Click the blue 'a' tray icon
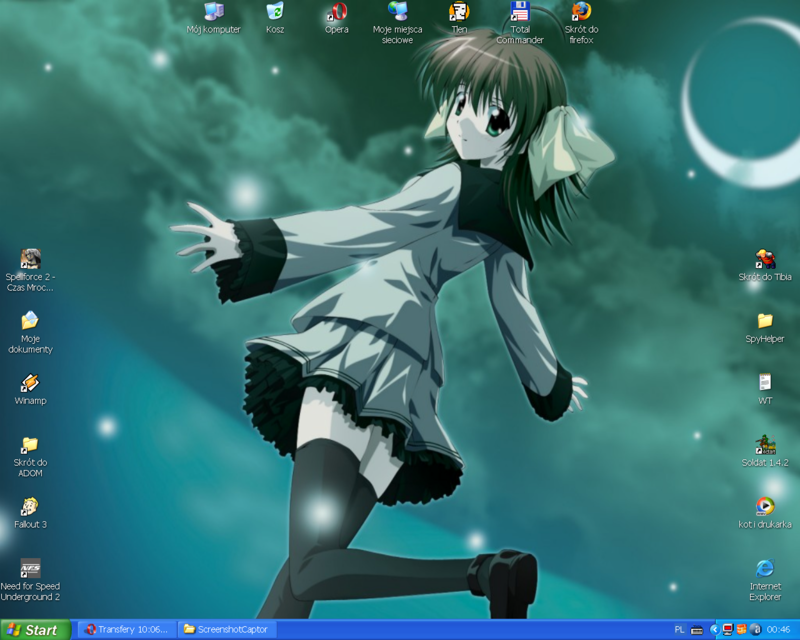The width and height of the screenshot is (800, 640). click(x=755, y=630)
